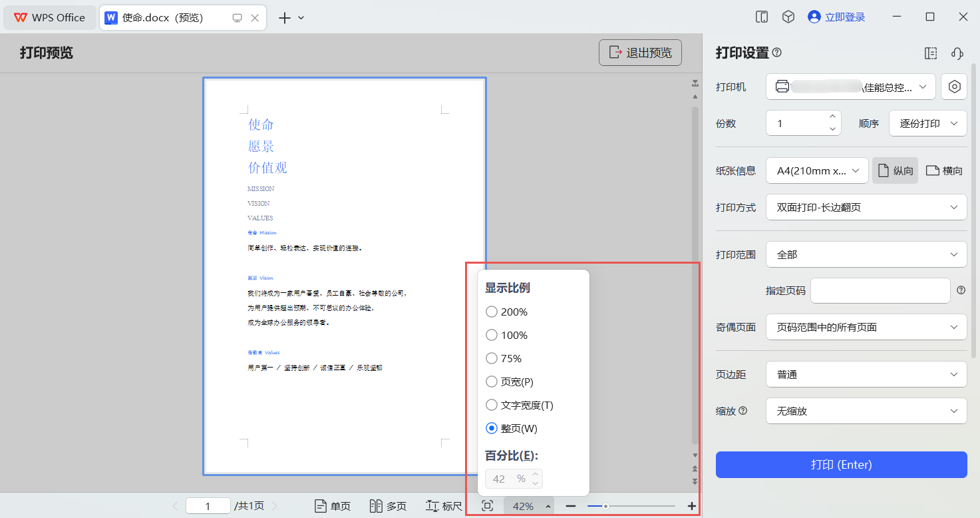Click the zoom slider track
Image resolution: width=980 pixels, height=518 pixels.
(631, 506)
